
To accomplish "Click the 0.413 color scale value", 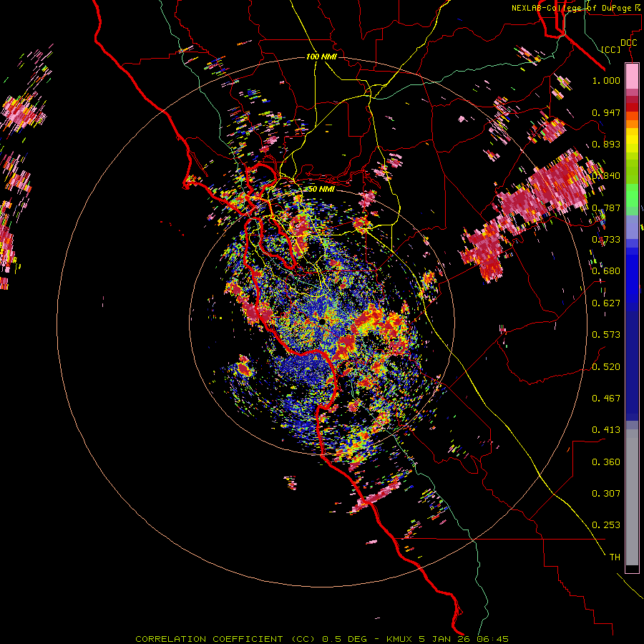I will [x=606, y=430].
